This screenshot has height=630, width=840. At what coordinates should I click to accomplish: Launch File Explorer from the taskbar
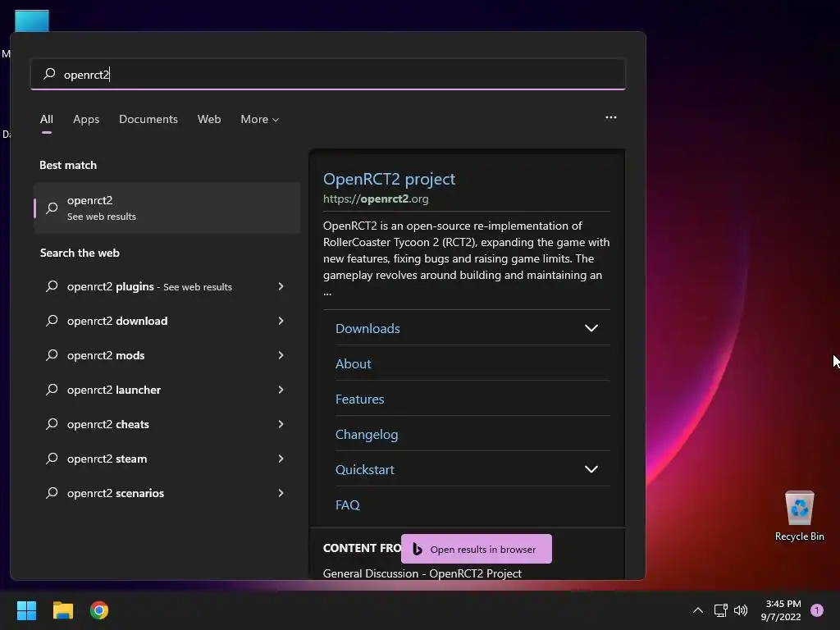point(62,610)
